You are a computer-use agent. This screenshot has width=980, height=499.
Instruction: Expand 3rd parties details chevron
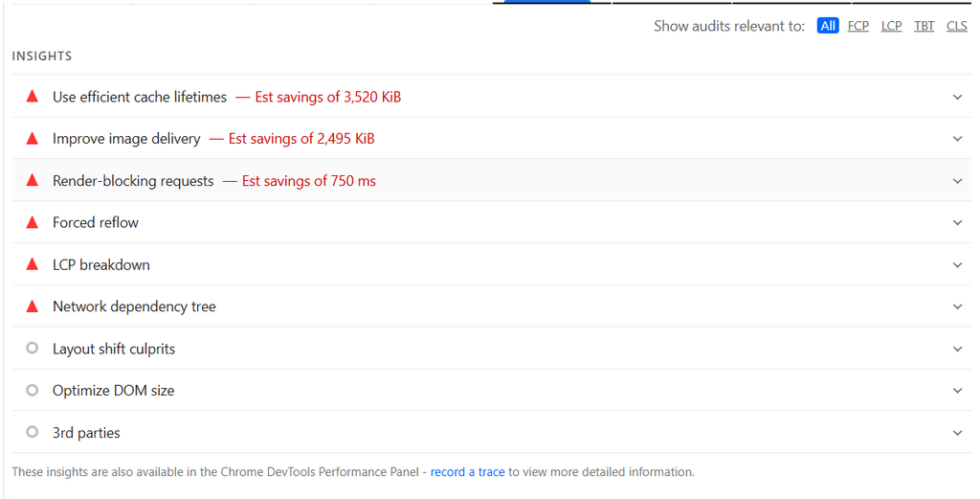tap(957, 433)
